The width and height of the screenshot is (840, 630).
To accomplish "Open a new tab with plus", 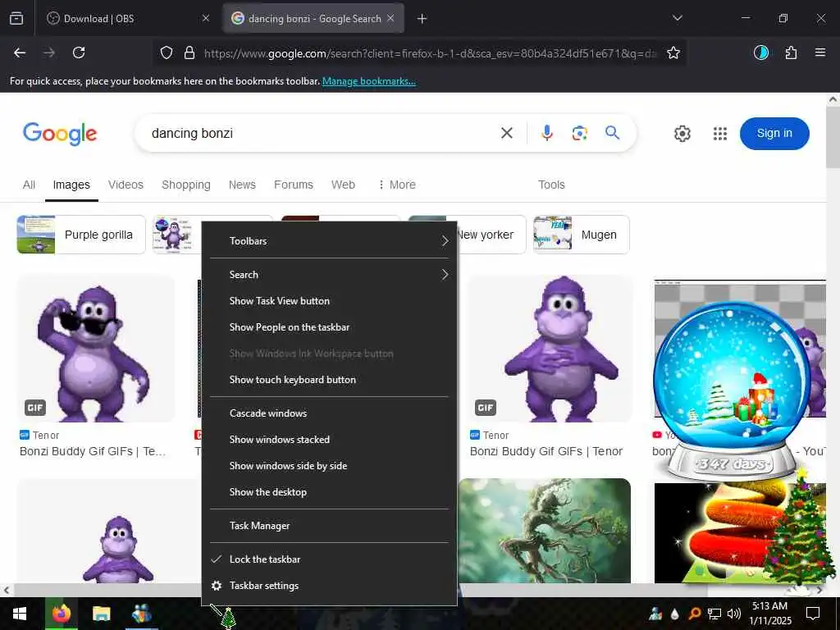I will tap(422, 19).
